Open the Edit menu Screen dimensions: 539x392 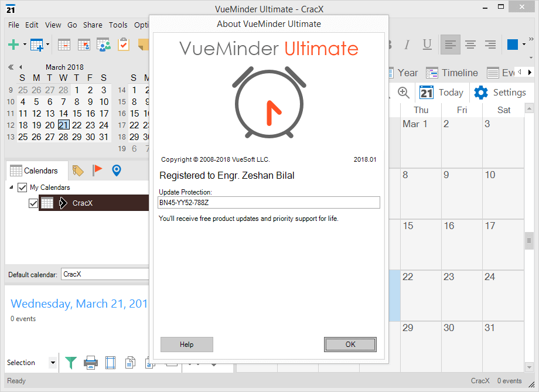click(x=32, y=25)
